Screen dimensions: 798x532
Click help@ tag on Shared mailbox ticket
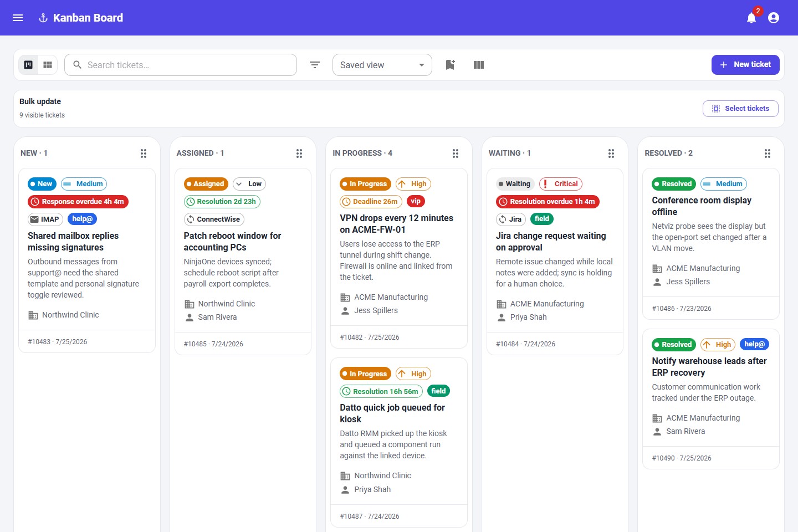click(x=82, y=219)
